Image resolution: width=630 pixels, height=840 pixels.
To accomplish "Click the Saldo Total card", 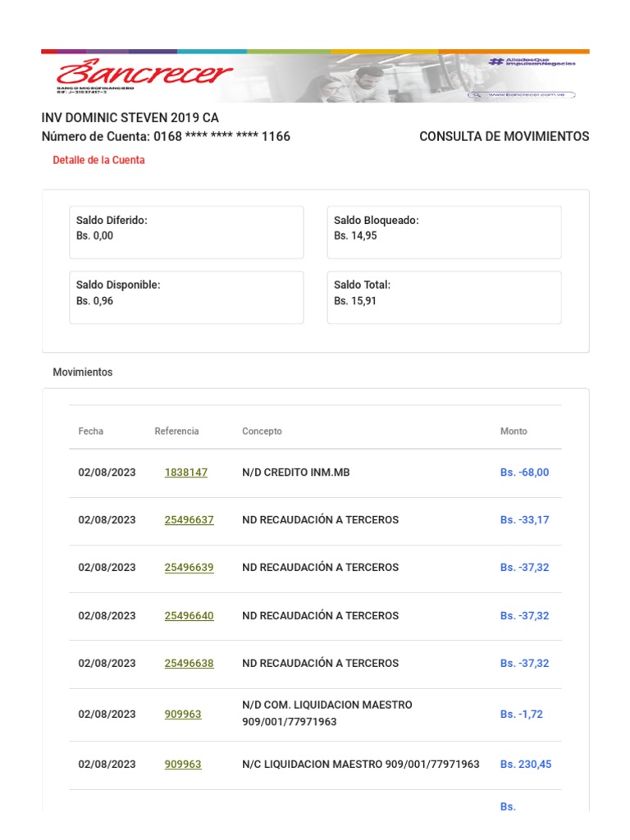I will (444, 297).
